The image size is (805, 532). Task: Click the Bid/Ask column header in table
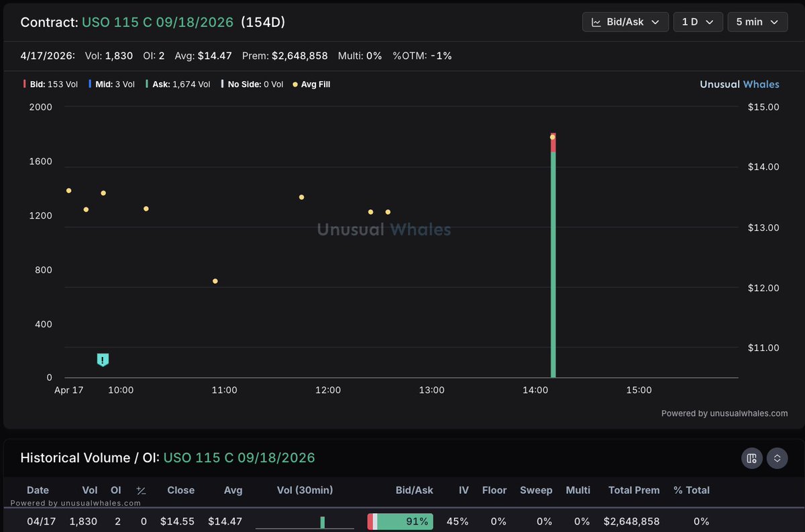click(415, 490)
